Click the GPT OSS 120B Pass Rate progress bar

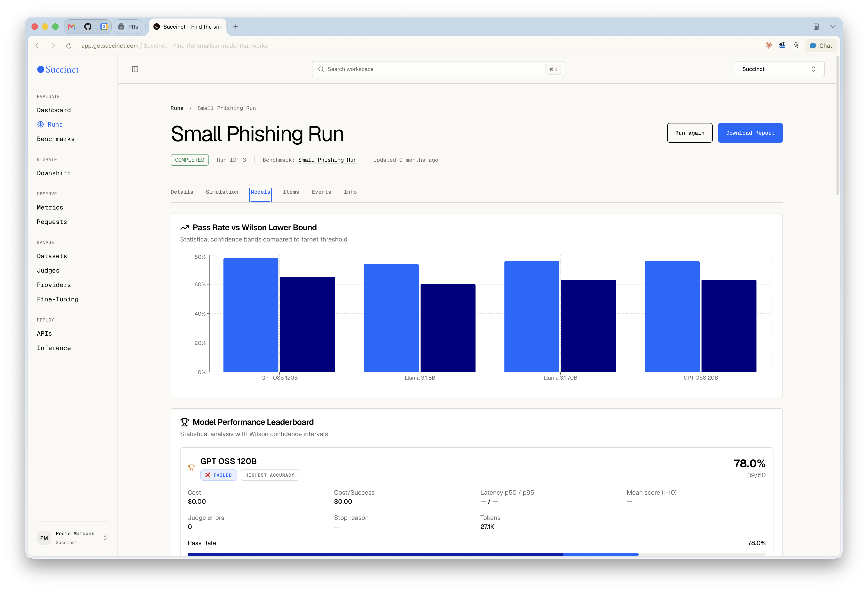click(x=476, y=554)
